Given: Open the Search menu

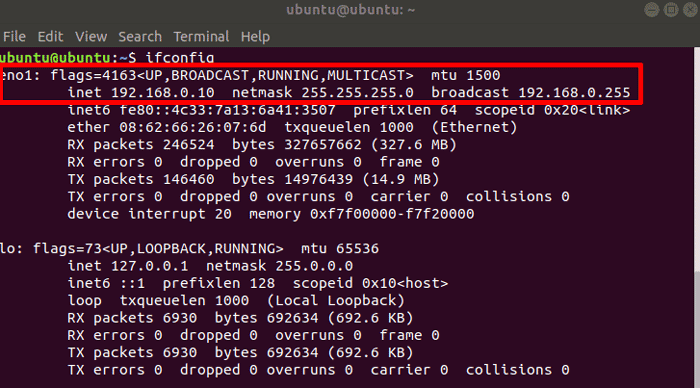Looking at the screenshot, I should pos(140,37).
